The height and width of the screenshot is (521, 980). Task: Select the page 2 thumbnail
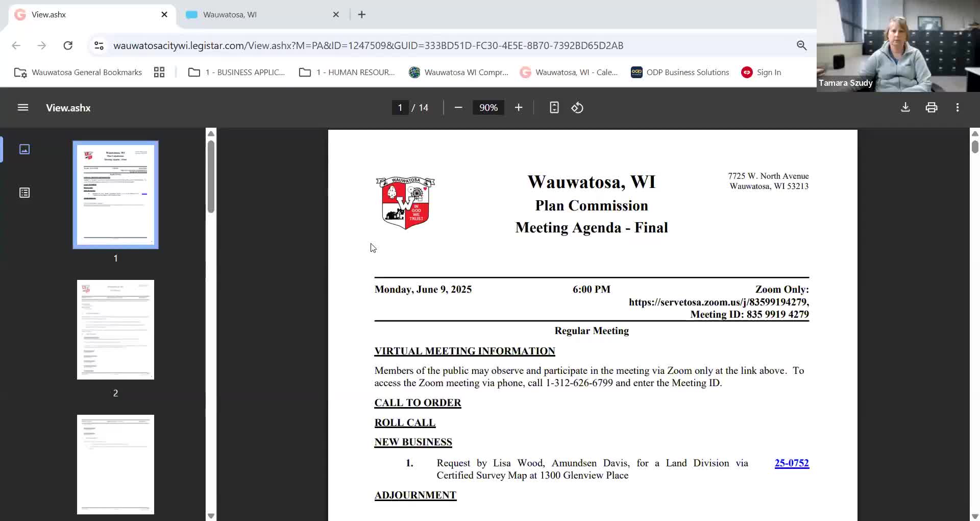[x=115, y=329]
